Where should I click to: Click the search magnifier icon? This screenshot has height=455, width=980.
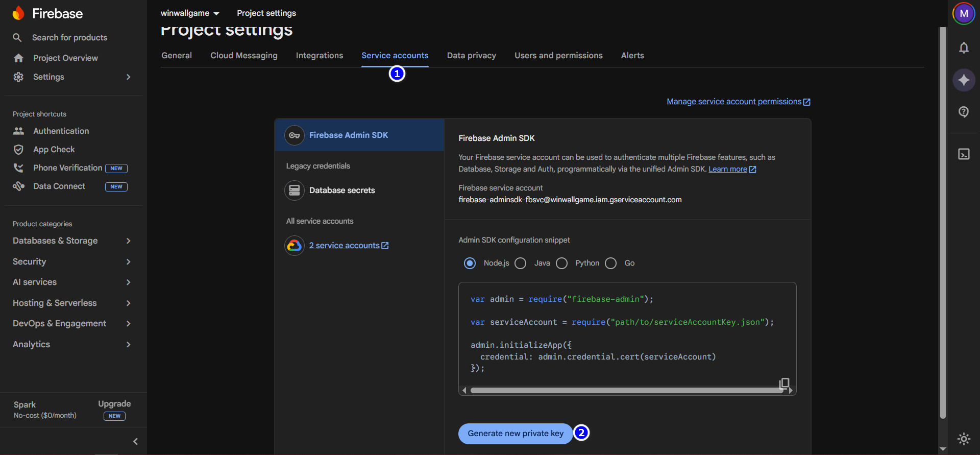17,37
